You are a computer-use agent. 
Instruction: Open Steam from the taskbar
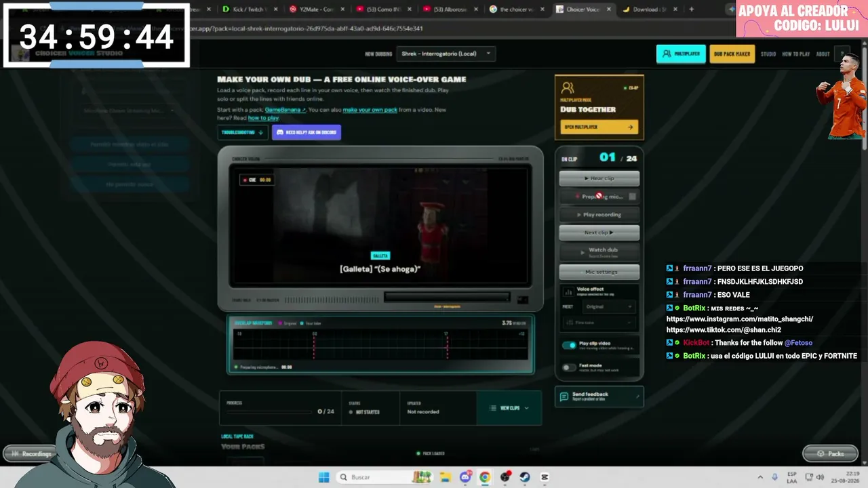(x=525, y=477)
